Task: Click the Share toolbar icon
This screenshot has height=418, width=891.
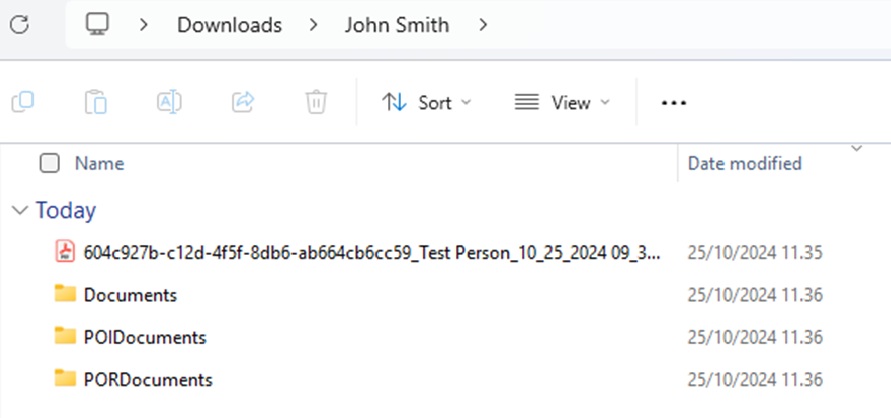Action: click(x=243, y=102)
